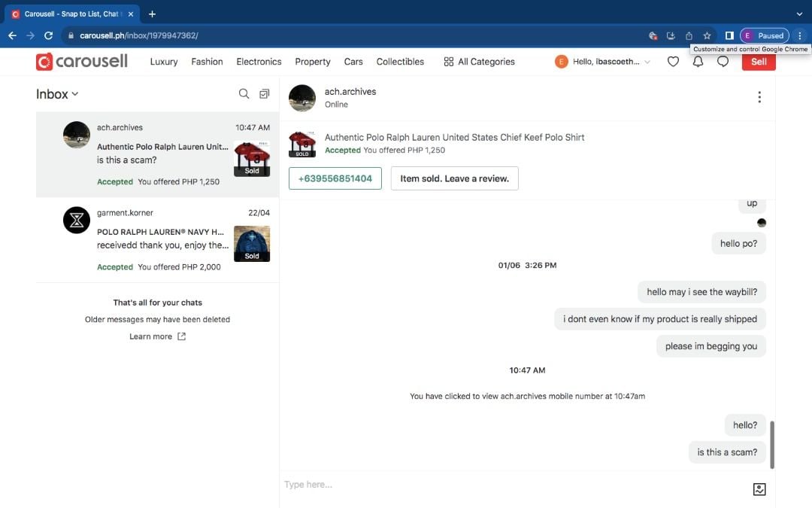
Task: Open the external Learn more link icon
Action: (181, 336)
